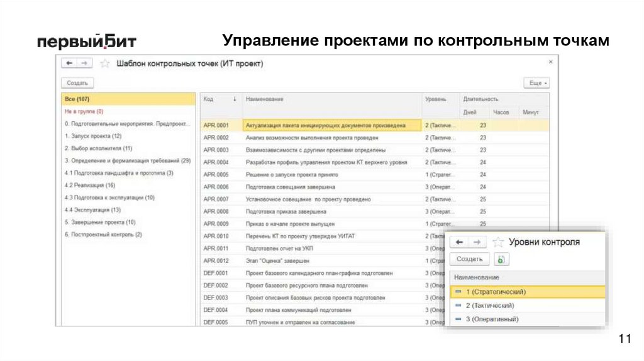Select level 1 (Стратегический)

click(x=528, y=292)
